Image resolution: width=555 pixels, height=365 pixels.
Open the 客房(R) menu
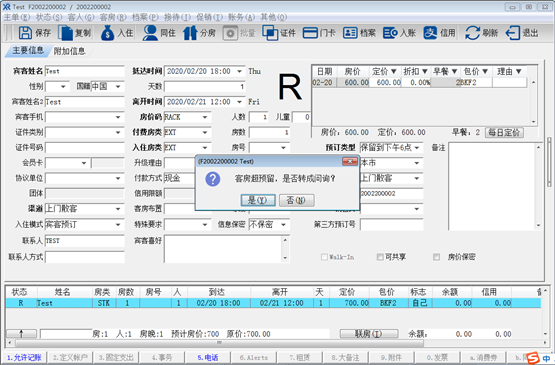point(113,17)
